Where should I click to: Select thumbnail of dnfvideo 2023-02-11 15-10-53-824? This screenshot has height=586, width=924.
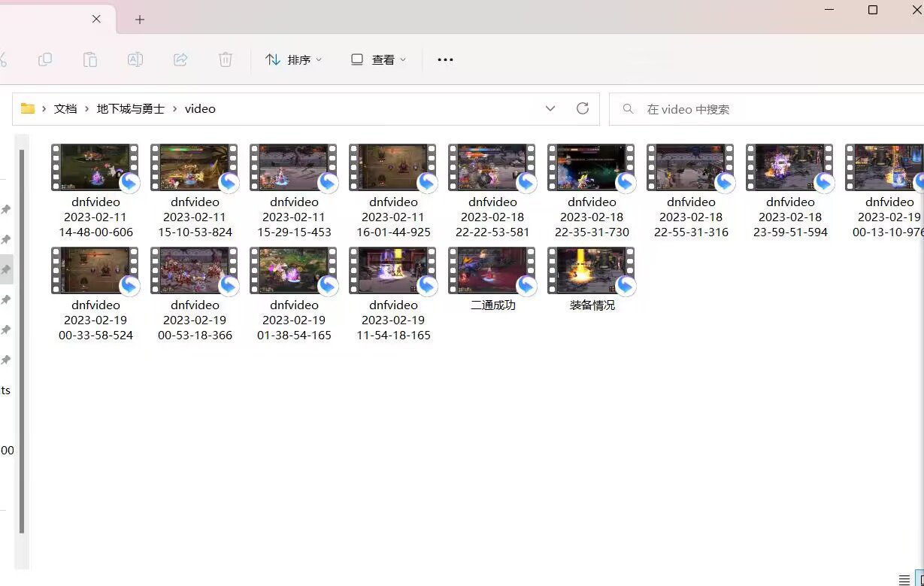pyautogui.click(x=195, y=168)
